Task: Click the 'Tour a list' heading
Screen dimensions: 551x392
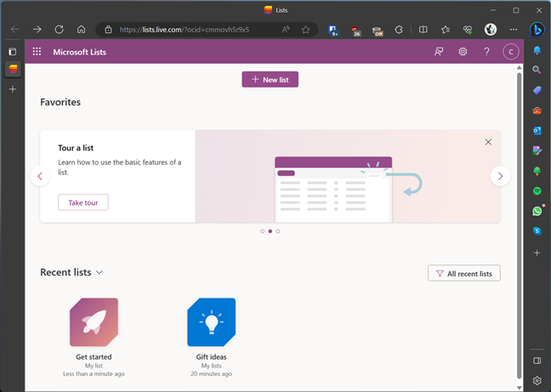Action: tap(76, 148)
